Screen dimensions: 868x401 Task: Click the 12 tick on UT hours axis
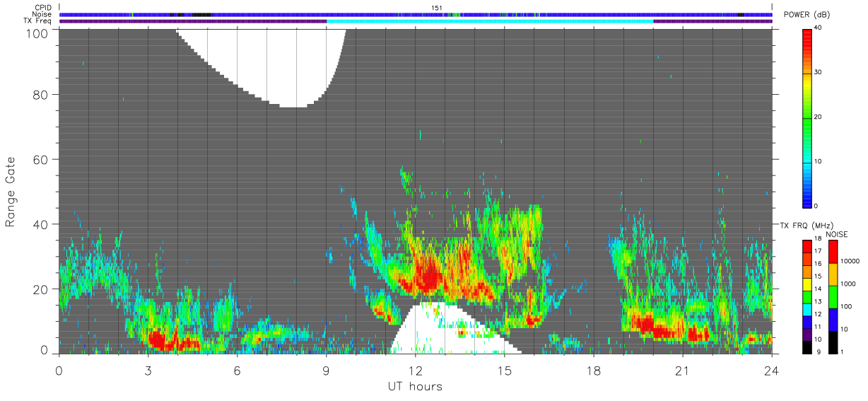point(415,370)
